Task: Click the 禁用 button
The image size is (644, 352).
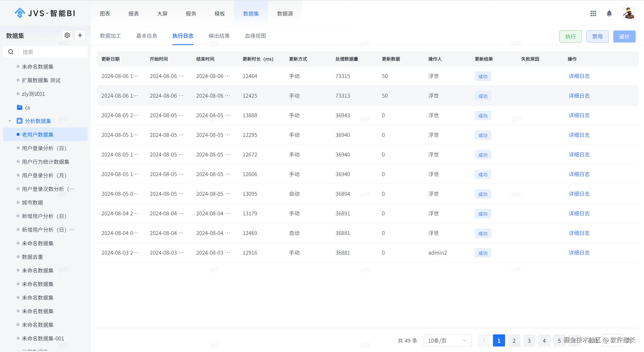Action: 597,36
